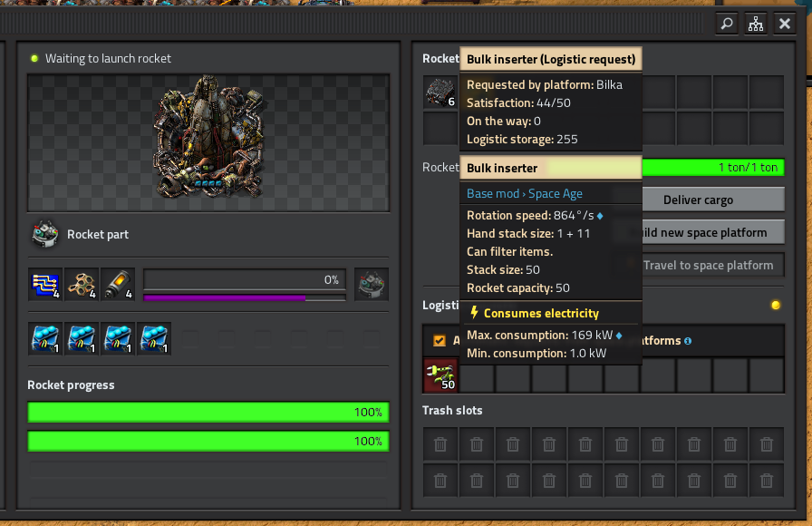
Task: Click the low density structure ingredient slot
Action: pos(82,285)
